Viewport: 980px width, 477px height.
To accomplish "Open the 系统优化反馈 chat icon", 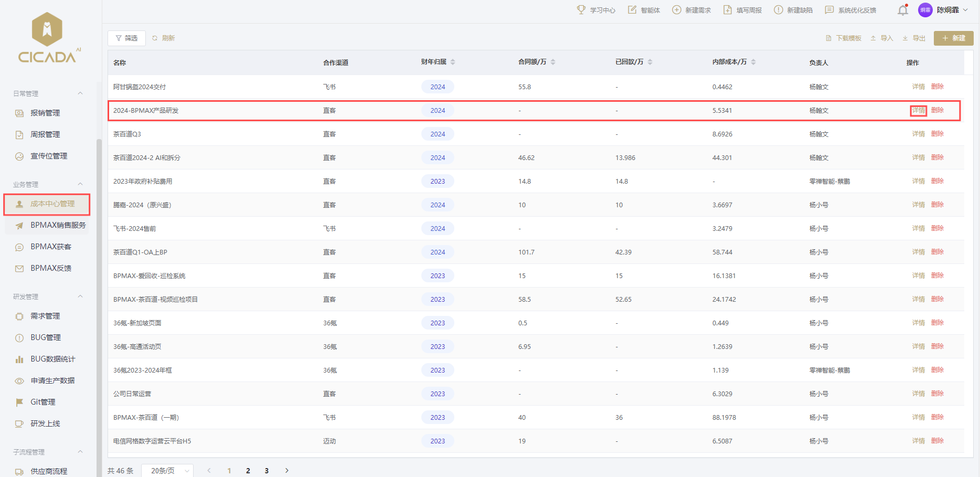I will [x=829, y=9].
